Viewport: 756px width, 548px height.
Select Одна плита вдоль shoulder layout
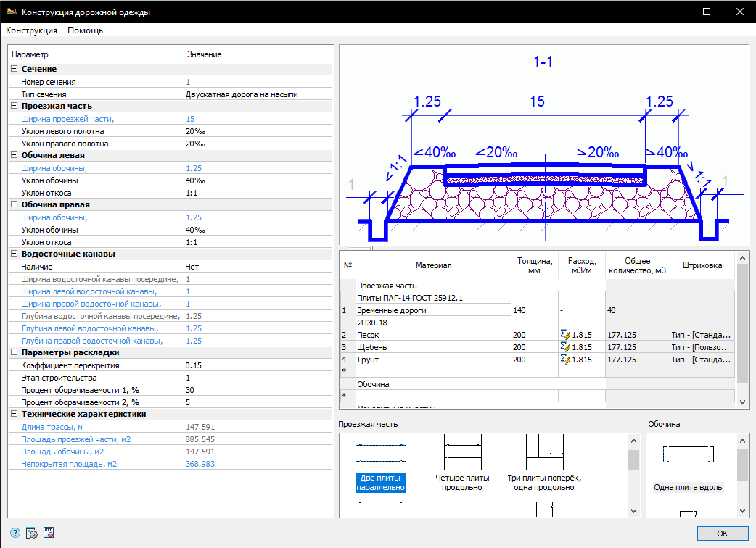(x=688, y=467)
